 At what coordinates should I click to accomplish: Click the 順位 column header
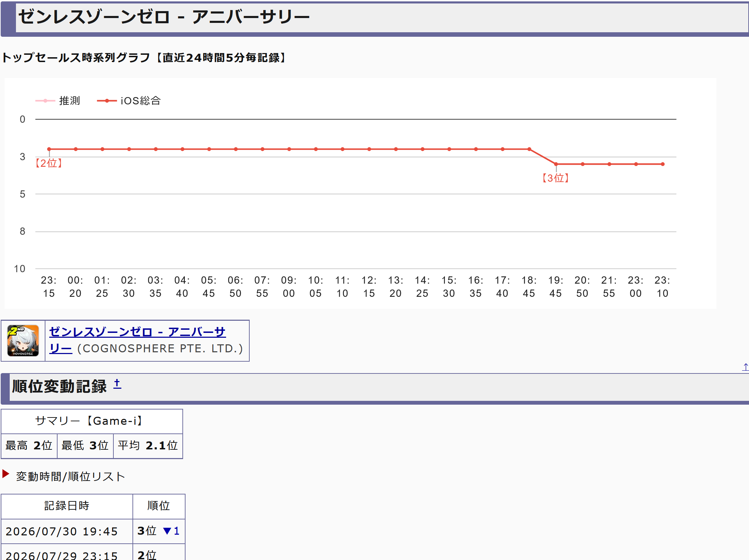pyautogui.click(x=159, y=506)
